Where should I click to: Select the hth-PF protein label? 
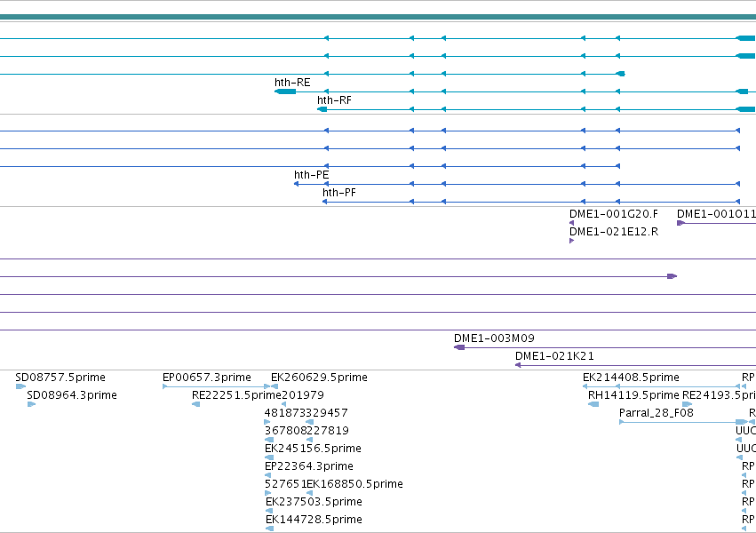(339, 193)
